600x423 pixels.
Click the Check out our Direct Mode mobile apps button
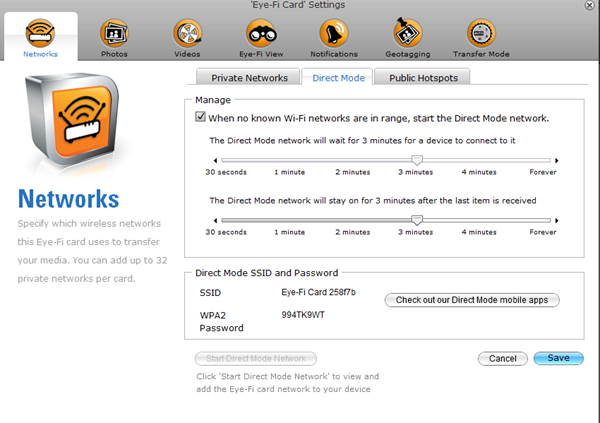tap(472, 300)
